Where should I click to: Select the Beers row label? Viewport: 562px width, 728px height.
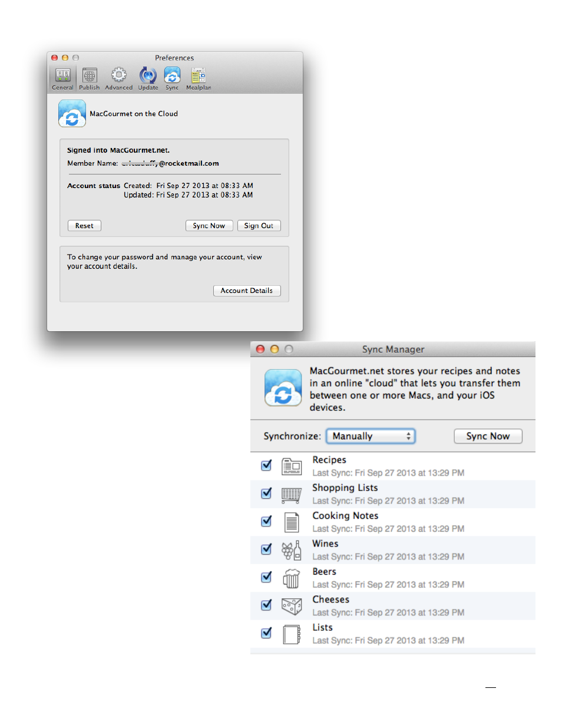click(x=325, y=572)
